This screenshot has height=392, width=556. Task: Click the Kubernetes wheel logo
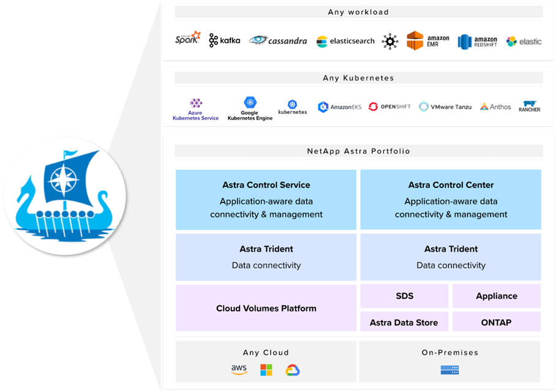coord(292,104)
